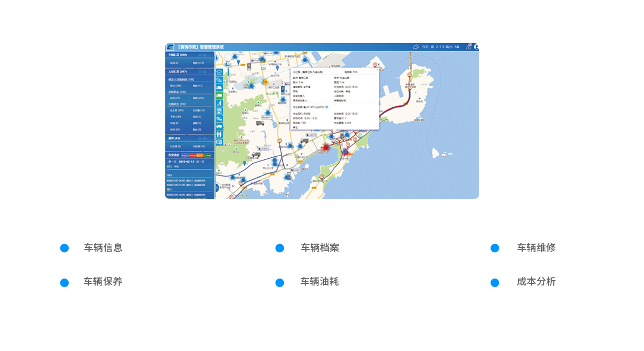Click 在线状态 (342) row
The width and height of the screenshot is (644, 351).
[x=177, y=92]
